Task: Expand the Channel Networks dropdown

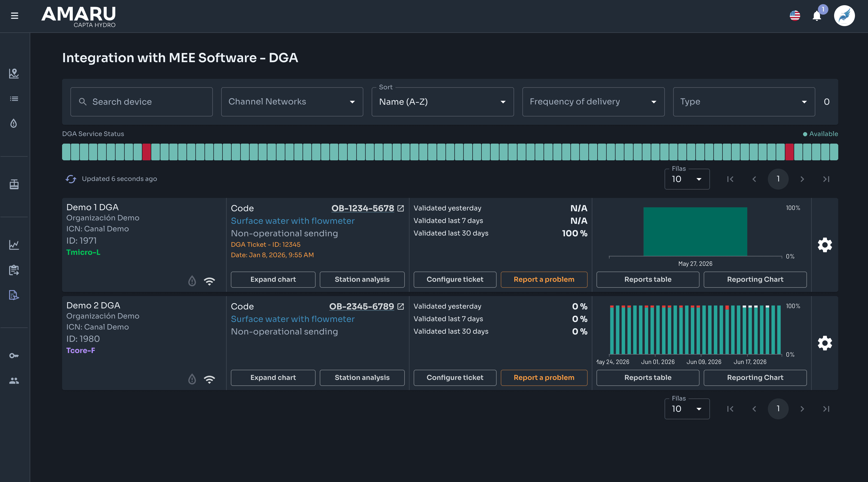Action: (292, 102)
